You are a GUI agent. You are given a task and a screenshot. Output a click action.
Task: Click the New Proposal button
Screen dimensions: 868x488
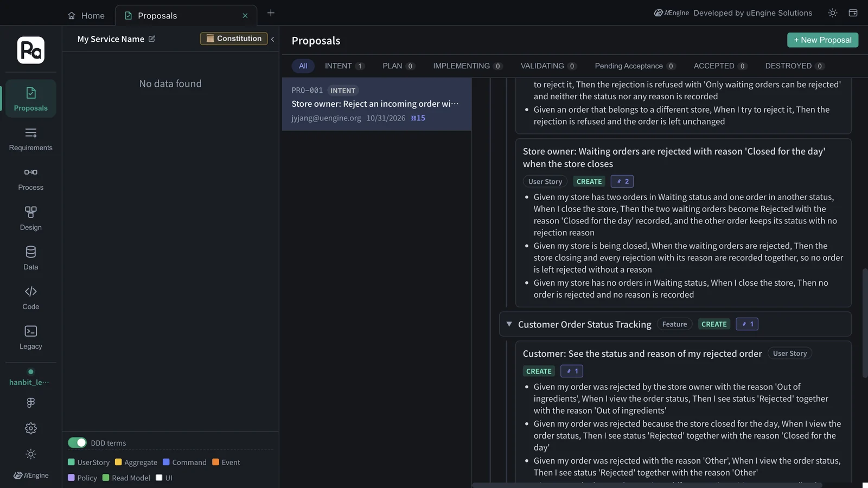[822, 40]
